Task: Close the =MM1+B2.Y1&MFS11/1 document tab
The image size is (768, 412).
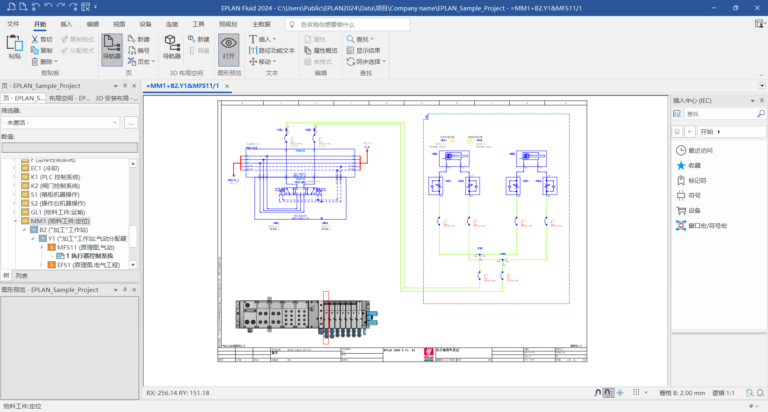Action: (227, 86)
